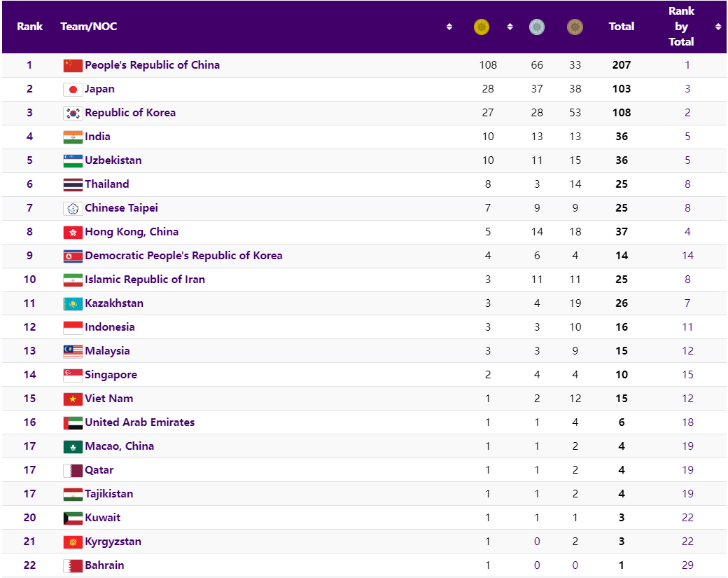The height and width of the screenshot is (578, 728).
Task: Click the Bahrain flag icon
Action: 73,565
